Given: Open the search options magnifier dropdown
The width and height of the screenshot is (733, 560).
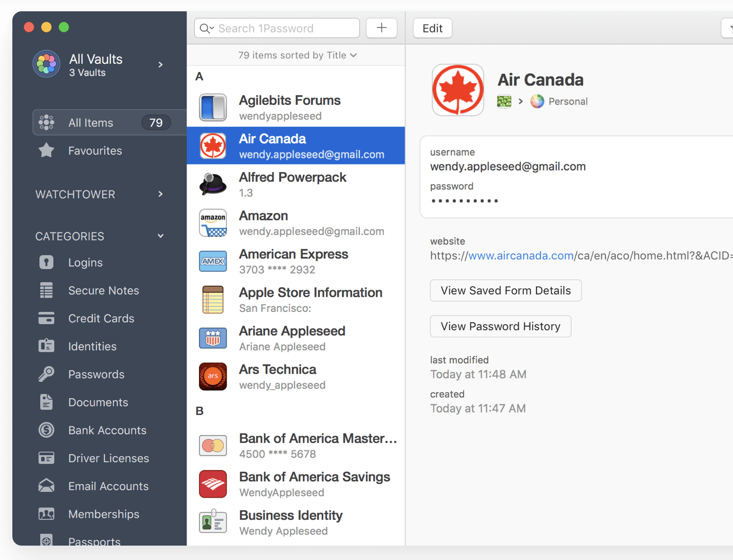Looking at the screenshot, I should point(207,28).
